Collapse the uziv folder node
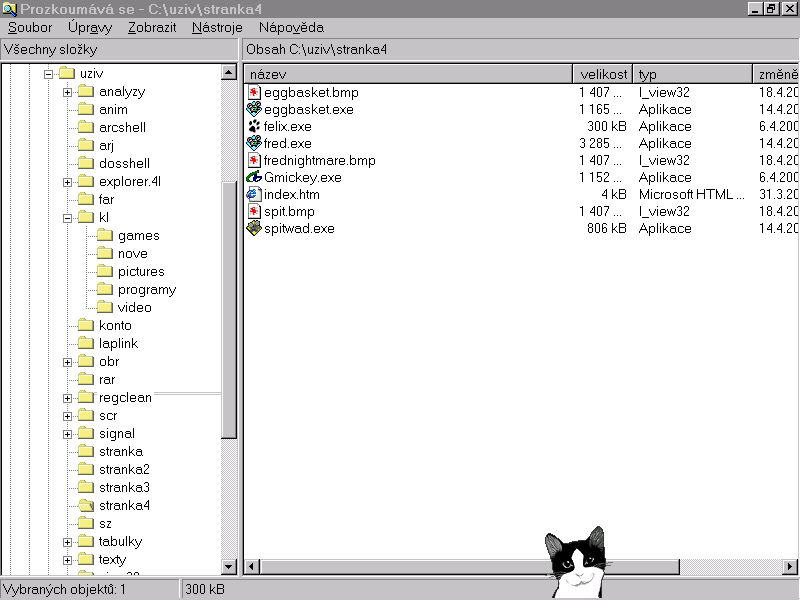Image resolution: width=800 pixels, height=600 pixels. click(x=47, y=74)
